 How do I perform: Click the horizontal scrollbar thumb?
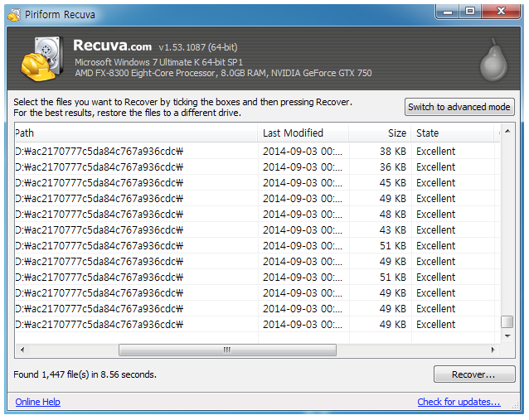pos(227,350)
